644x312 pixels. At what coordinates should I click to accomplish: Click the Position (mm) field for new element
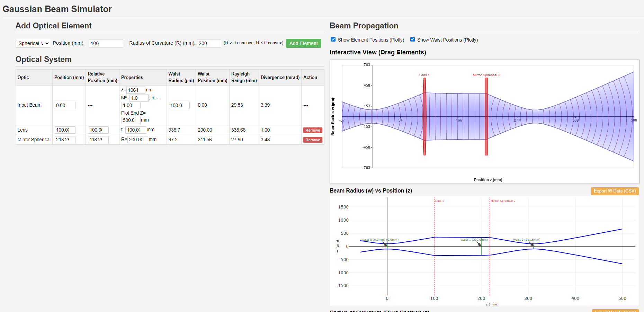[x=106, y=43]
